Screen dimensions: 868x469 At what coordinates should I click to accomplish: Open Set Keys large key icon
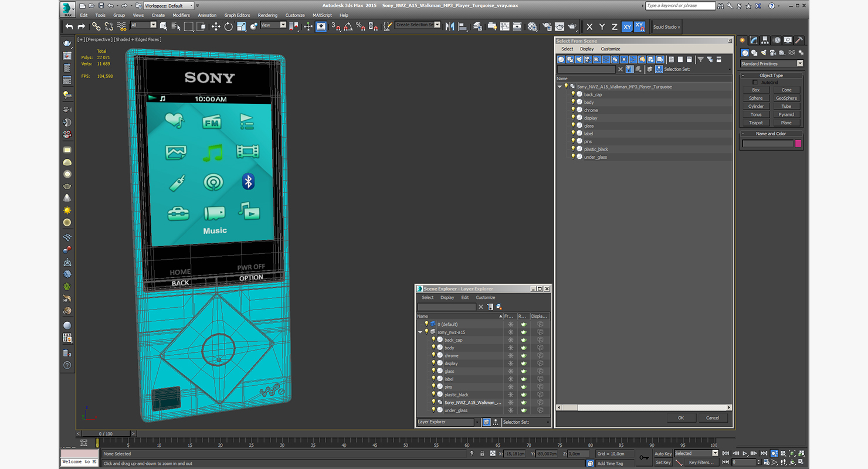644,457
